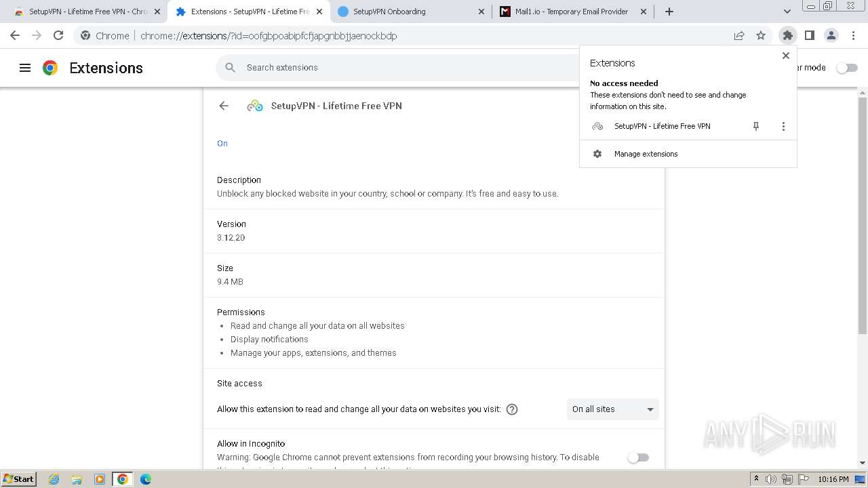Click 'Display notifications' permission

click(269, 340)
